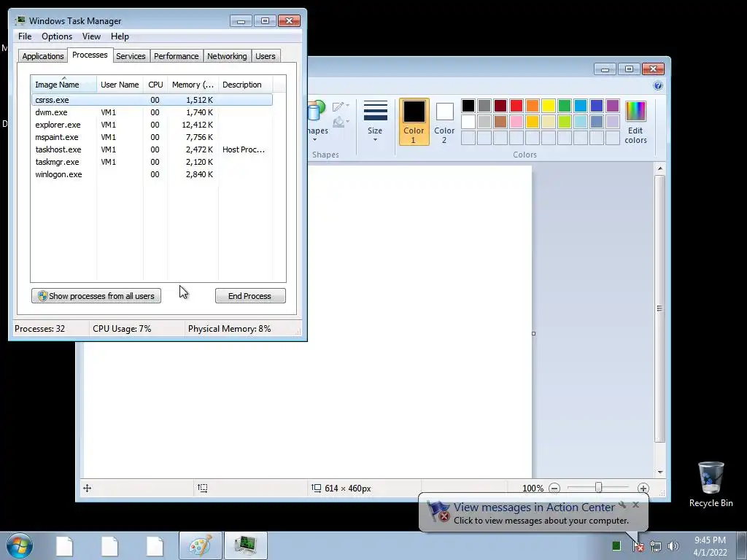Select the explorer.exe process row
Viewport: 747px width, 560px height.
click(152, 125)
